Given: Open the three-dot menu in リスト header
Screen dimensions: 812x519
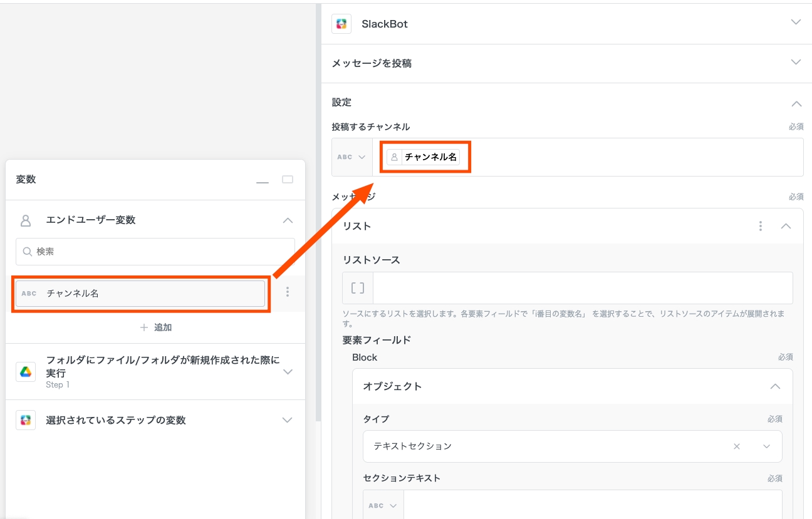Looking at the screenshot, I should pyautogui.click(x=761, y=226).
